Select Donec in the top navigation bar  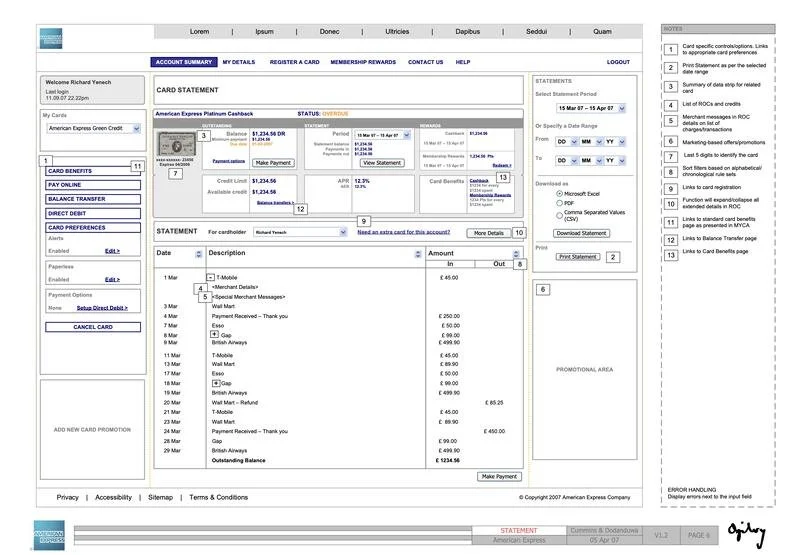coord(329,32)
